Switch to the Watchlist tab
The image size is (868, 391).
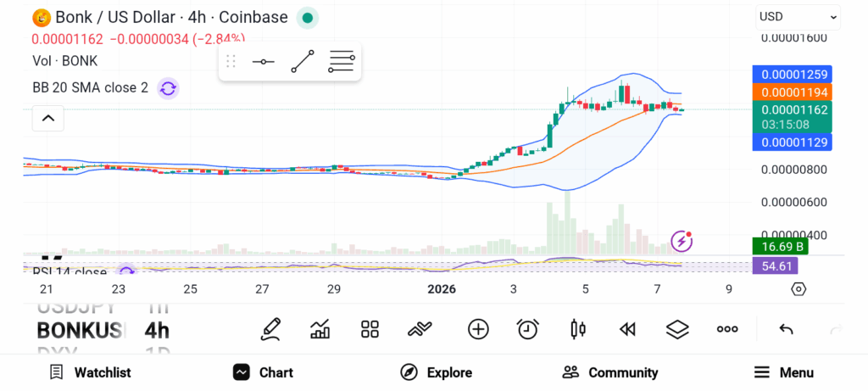(x=90, y=372)
